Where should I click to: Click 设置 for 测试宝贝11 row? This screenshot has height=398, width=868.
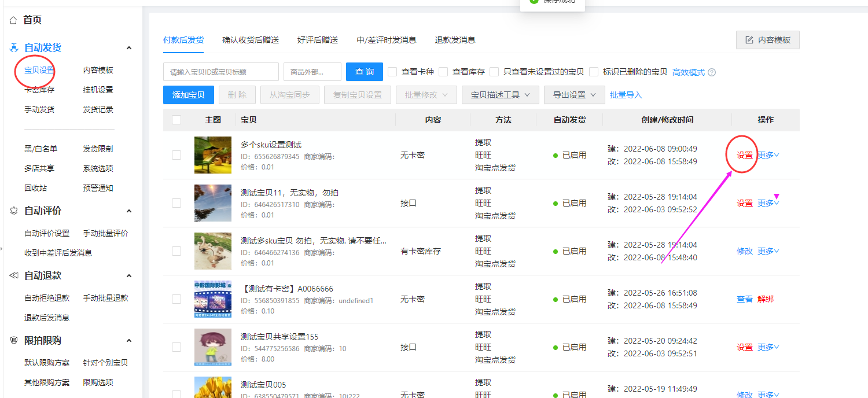(745, 203)
